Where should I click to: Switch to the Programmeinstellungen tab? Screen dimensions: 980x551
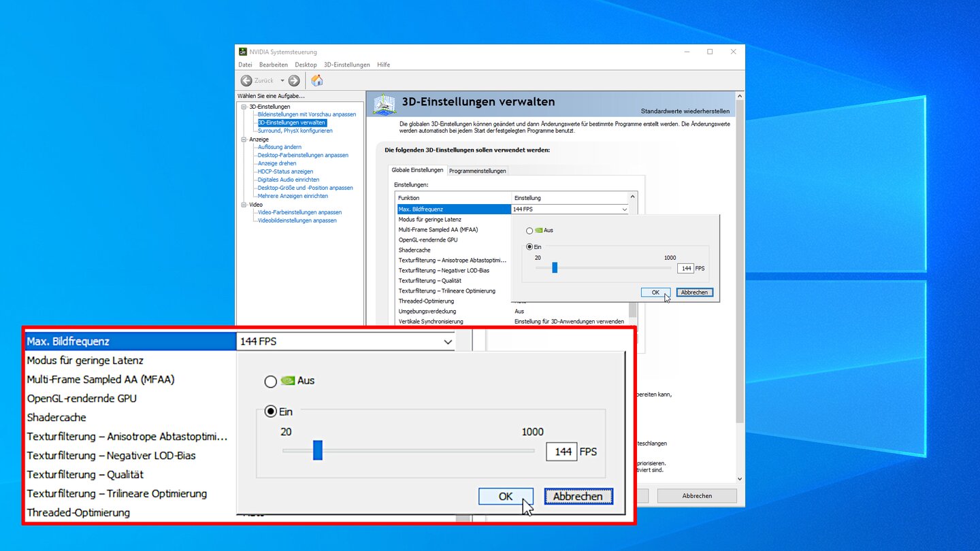[x=478, y=171]
